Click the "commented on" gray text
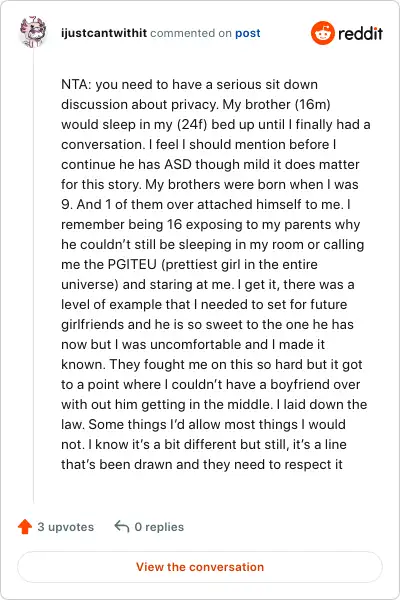This screenshot has height=600, width=400. click(x=191, y=33)
